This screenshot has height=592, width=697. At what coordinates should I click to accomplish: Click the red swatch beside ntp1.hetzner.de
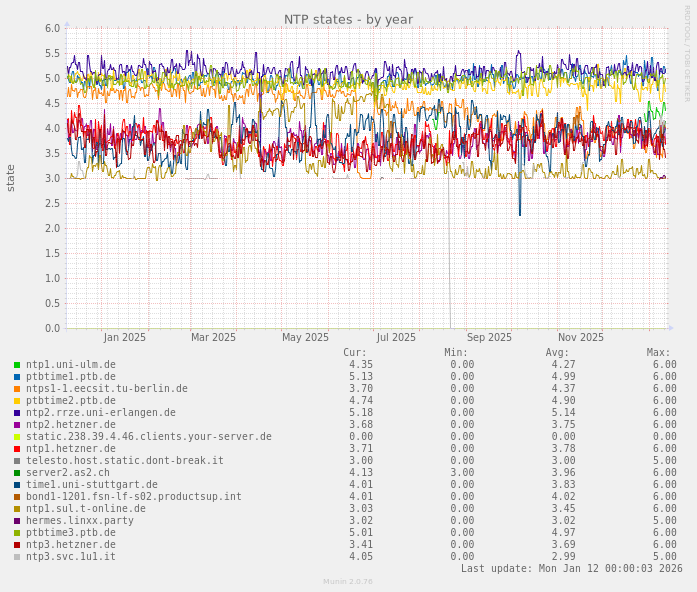click(x=17, y=449)
